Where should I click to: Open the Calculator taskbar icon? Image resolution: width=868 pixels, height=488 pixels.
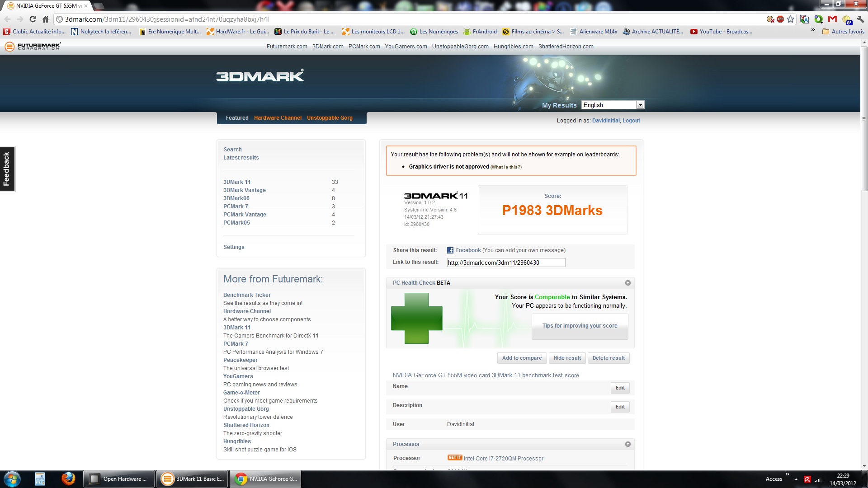pos(40,479)
